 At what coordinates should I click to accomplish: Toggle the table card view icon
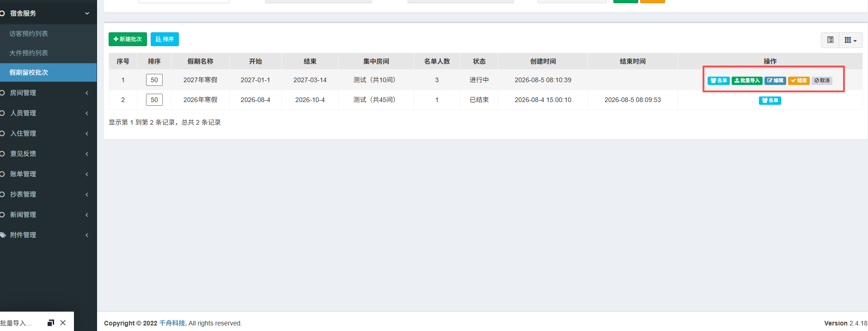point(830,40)
